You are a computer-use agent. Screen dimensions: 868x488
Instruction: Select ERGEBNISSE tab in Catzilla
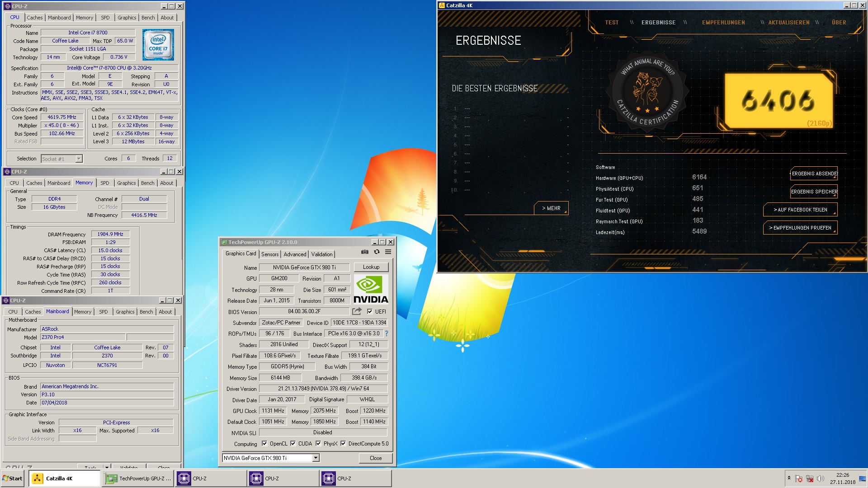pos(658,23)
